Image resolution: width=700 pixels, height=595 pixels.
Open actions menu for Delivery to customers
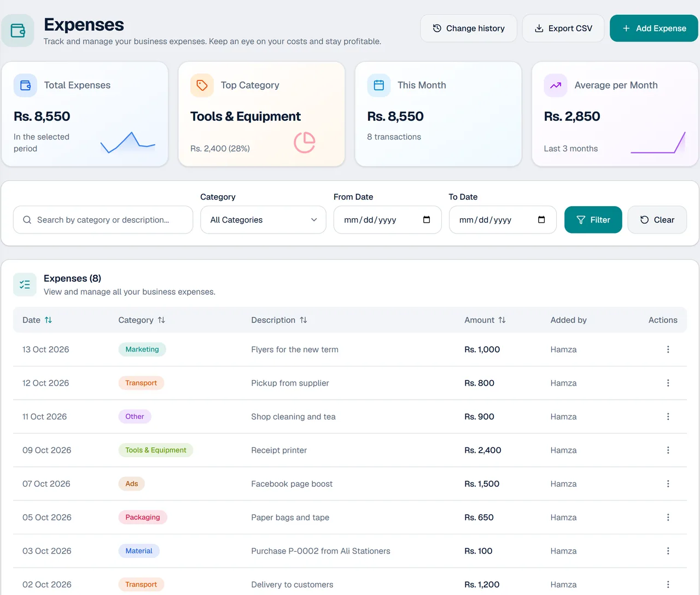668,585
